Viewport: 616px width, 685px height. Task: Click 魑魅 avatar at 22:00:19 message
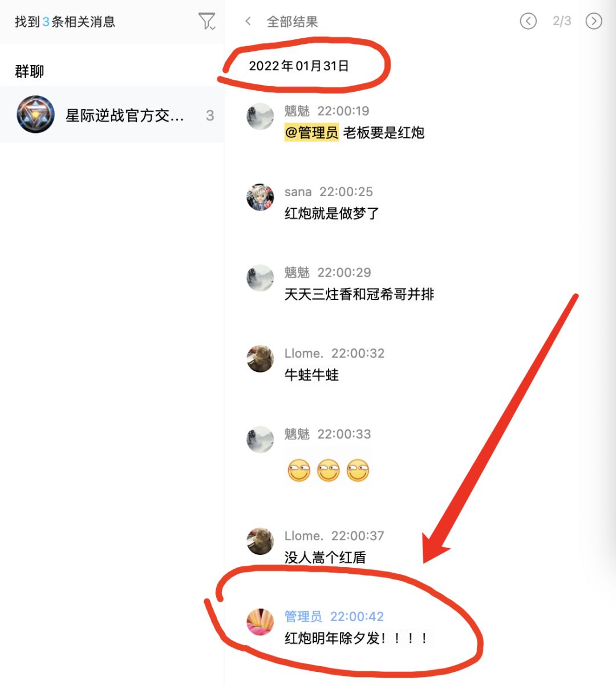(x=260, y=117)
